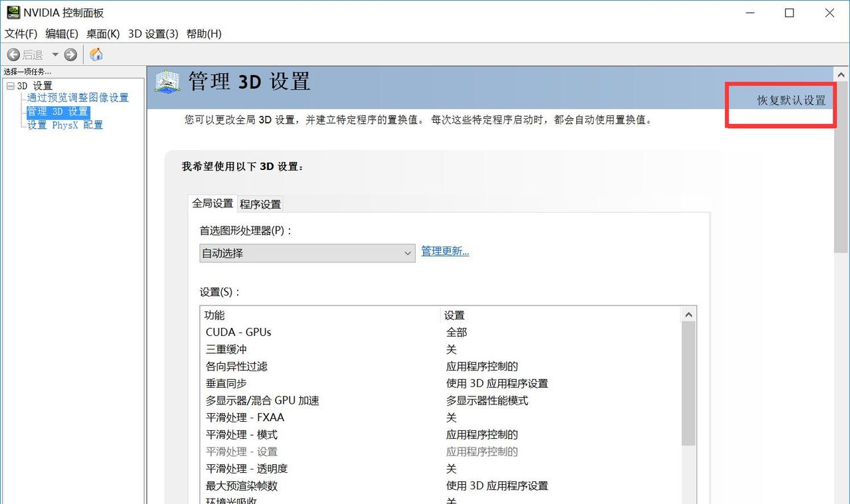Image resolution: width=850 pixels, height=504 pixels.
Task: Click the home icon in toolbar
Action: click(x=96, y=54)
